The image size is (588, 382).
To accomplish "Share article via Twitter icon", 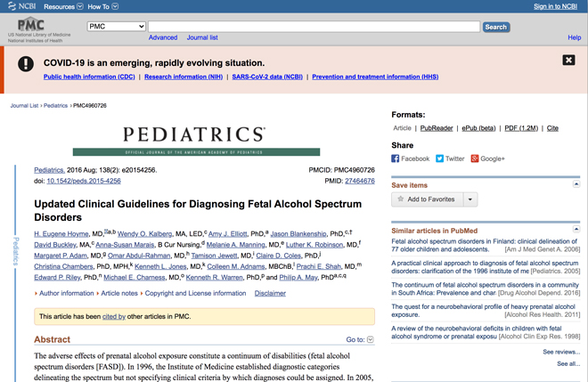I will 439,158.
